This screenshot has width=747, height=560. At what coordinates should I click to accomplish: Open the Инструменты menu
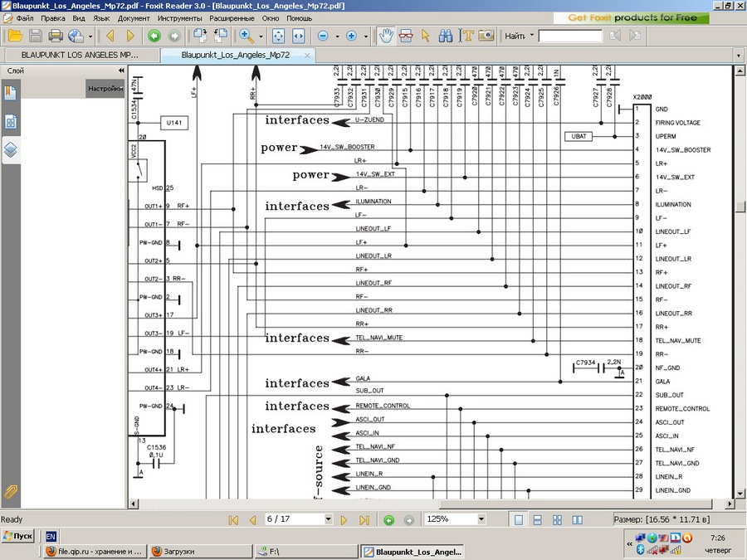pyautogui.click(x=179, y=17)
